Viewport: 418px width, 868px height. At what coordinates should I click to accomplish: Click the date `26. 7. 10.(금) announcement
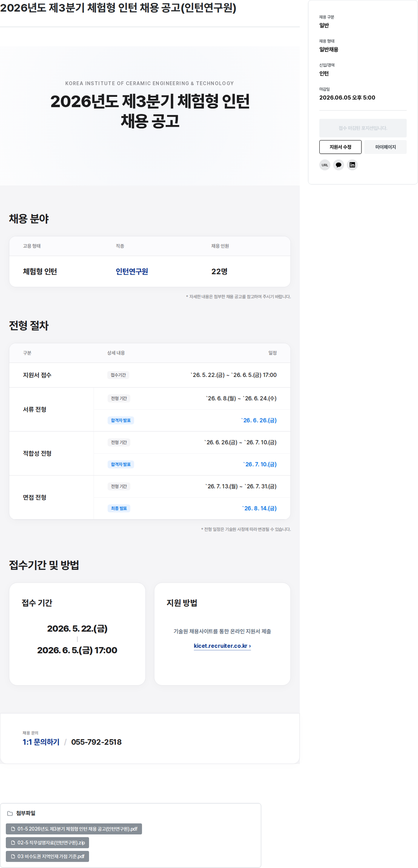(260, 464)
